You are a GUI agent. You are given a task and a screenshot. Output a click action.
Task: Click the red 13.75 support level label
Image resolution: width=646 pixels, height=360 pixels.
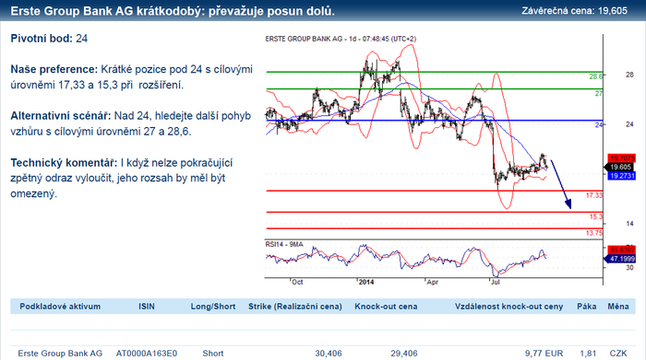coord(594,233)
